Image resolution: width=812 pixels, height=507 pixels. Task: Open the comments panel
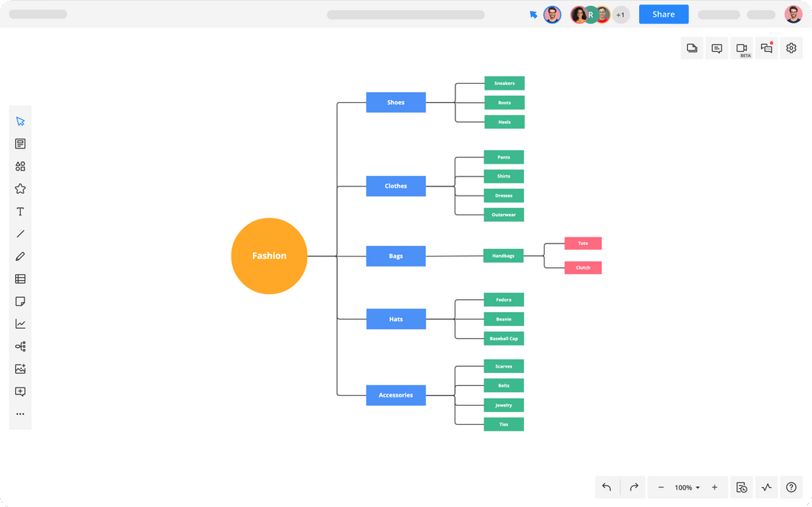(x=717, y=49)
